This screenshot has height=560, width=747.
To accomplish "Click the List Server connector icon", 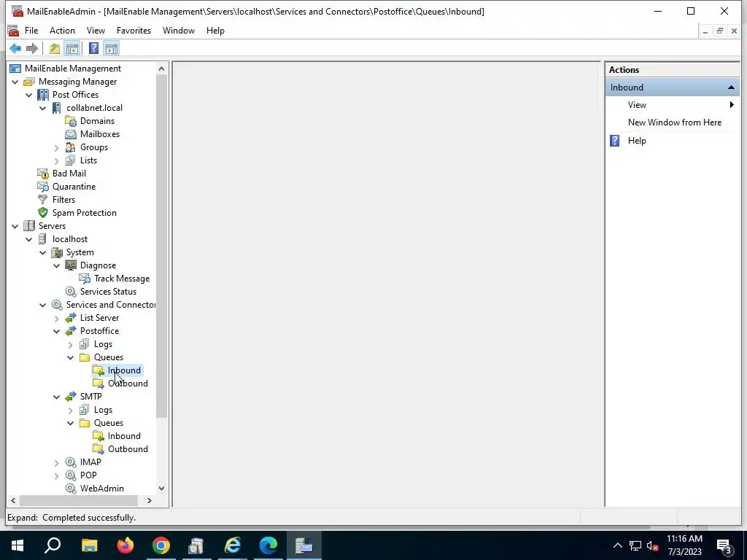I will click(x=71, y=318).
